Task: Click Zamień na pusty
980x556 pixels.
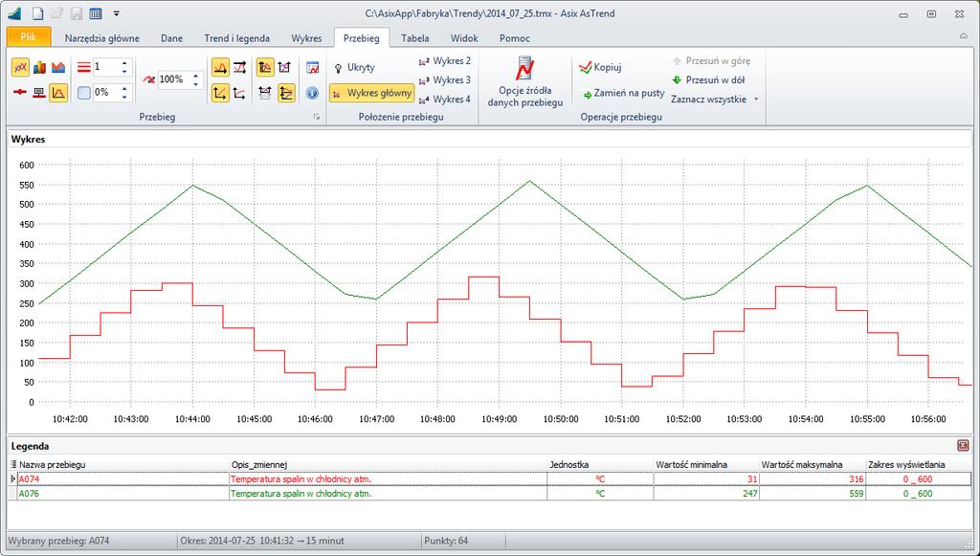Action: (x=623, y=93)
